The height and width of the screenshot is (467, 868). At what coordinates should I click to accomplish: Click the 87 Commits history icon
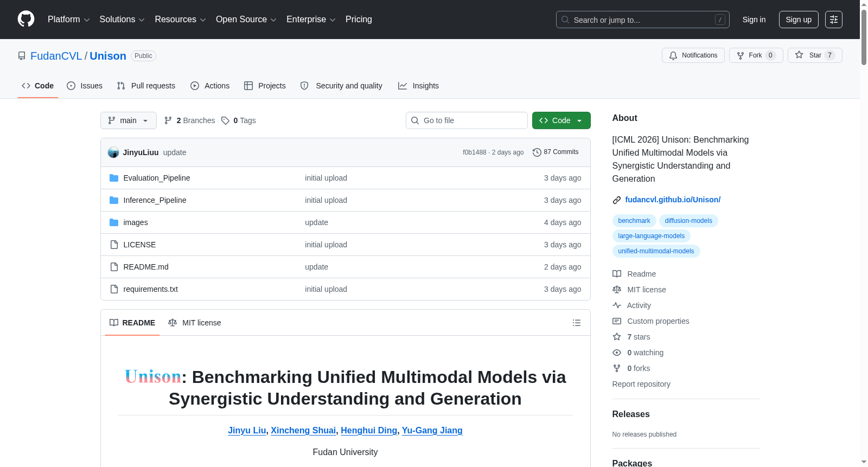tap(537, 152)
